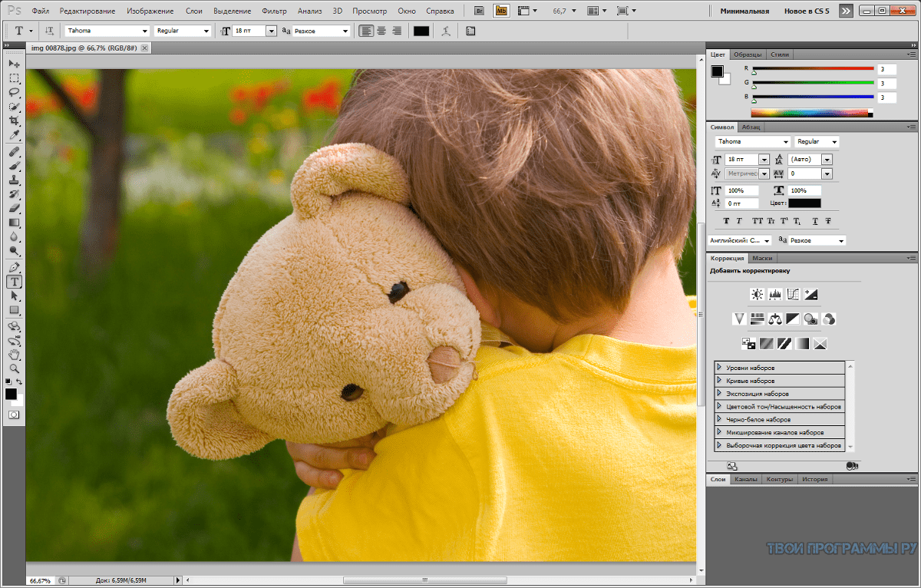Toggle the Character and Paragraph panels button
This screenshot has width=921, height=588.
(470, 31)
